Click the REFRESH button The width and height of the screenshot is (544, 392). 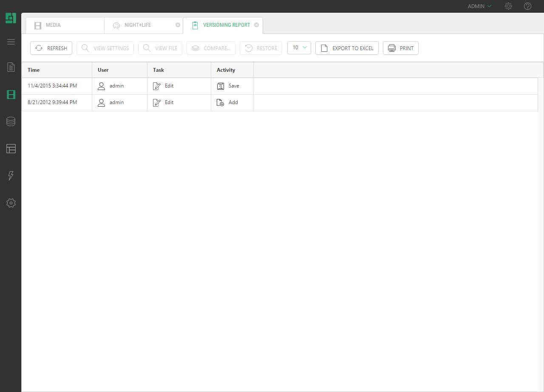click(51, 48)
